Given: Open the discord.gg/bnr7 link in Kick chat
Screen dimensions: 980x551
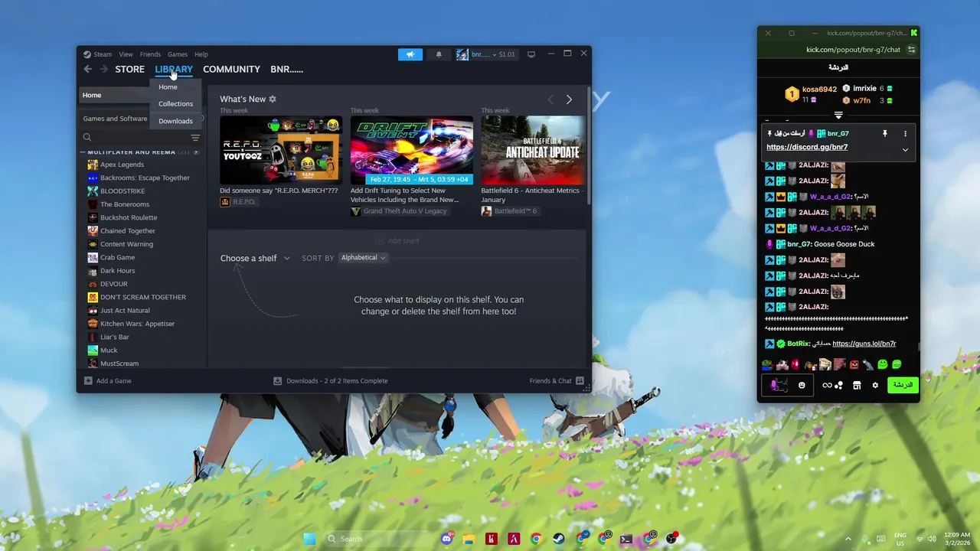Looking at the screenshot, I should [807, 147].
